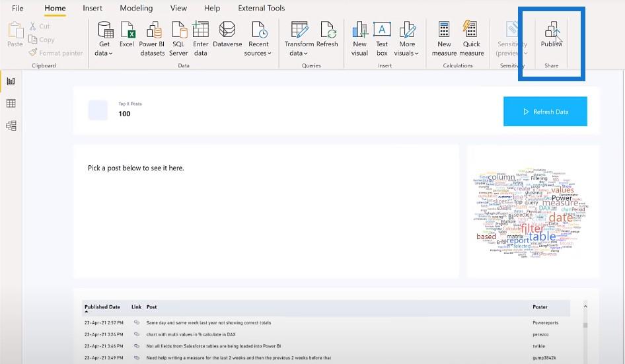Click poster name perezco
Screen dimensions: 625x364
(x=540, y=334)
